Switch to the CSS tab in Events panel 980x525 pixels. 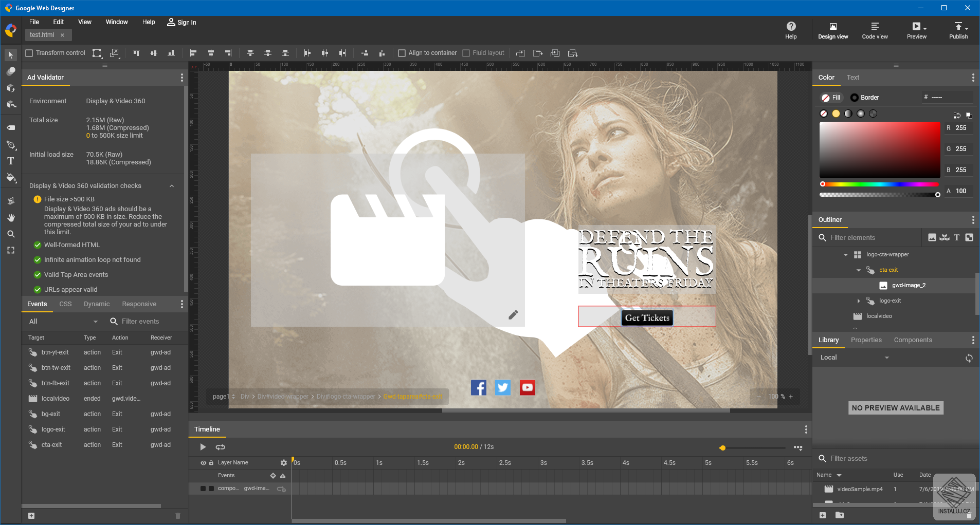[x=65, y=304]
